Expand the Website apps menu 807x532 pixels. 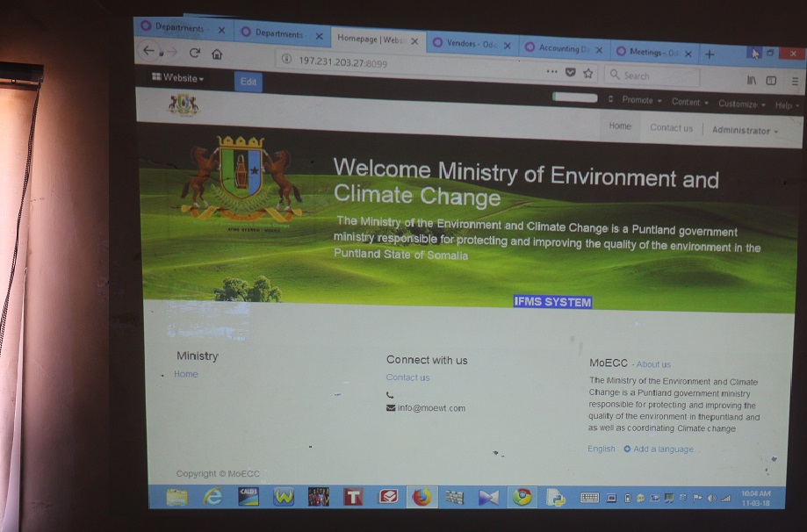pos(178,77)
